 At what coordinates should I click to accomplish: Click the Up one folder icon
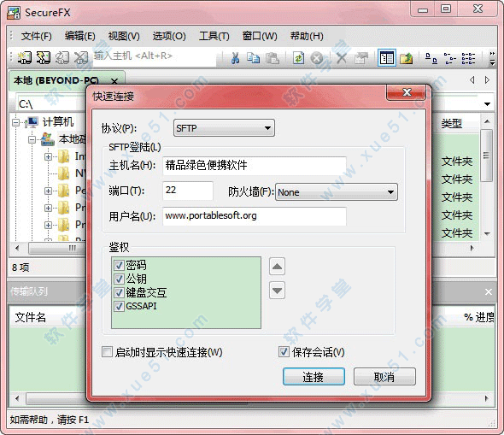(x=407, y=58)
